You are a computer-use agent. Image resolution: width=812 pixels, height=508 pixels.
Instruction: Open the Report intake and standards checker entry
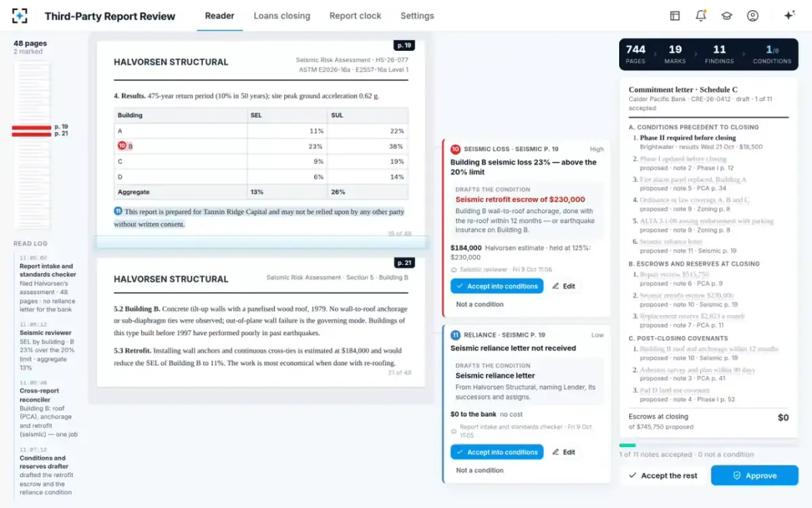pyautogui.click(x=48, y=284)
